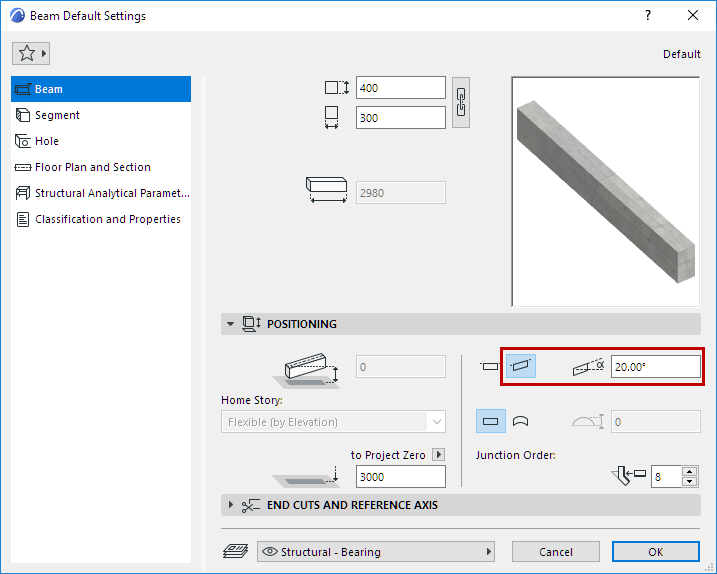Open Floor Plan and Section page

(101, 167)
